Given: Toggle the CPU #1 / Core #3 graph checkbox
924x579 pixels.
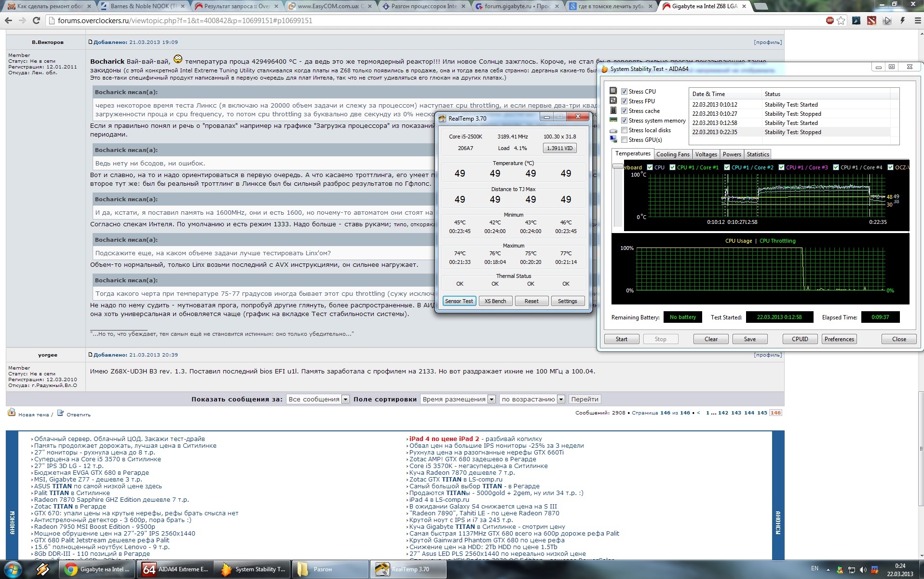Looking at the screenshot, I should [781, 167].
